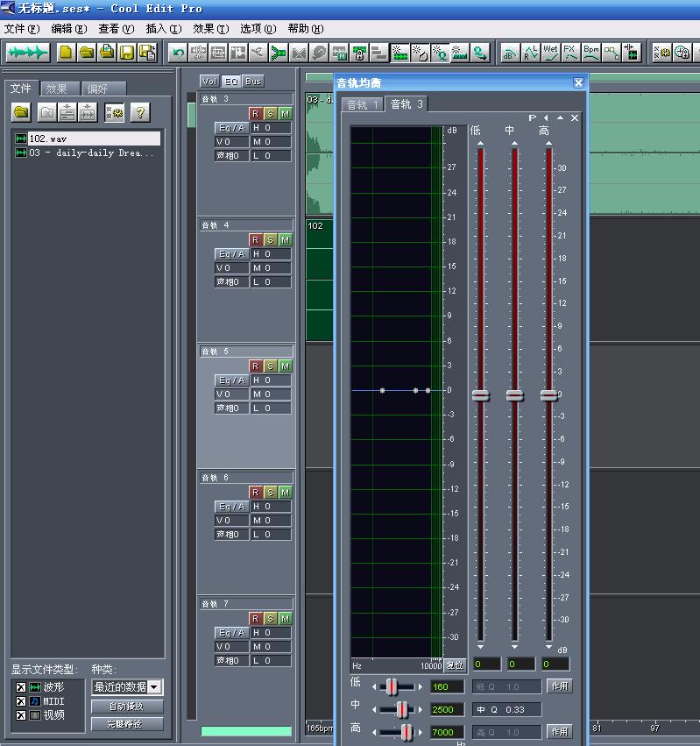Open the 插入(I) menu
The width and height of the screenshot is (700, 746).
coord(164,29)
